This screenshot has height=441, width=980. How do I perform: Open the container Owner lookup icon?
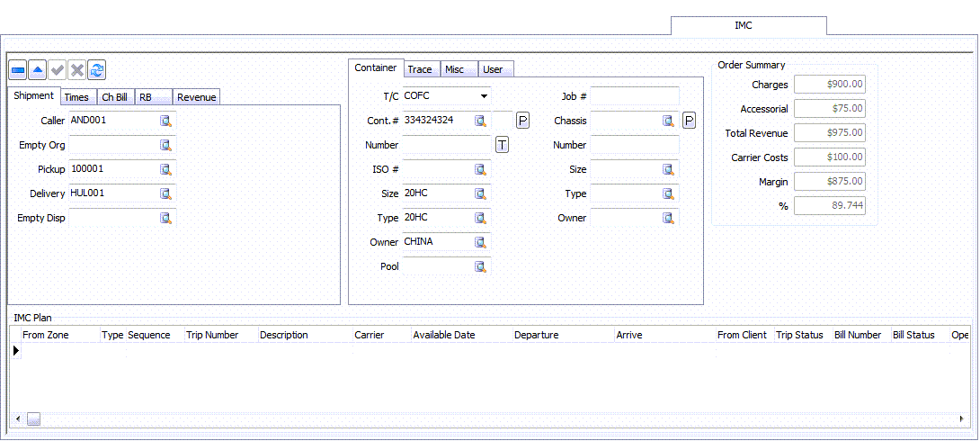click(481, 242)
